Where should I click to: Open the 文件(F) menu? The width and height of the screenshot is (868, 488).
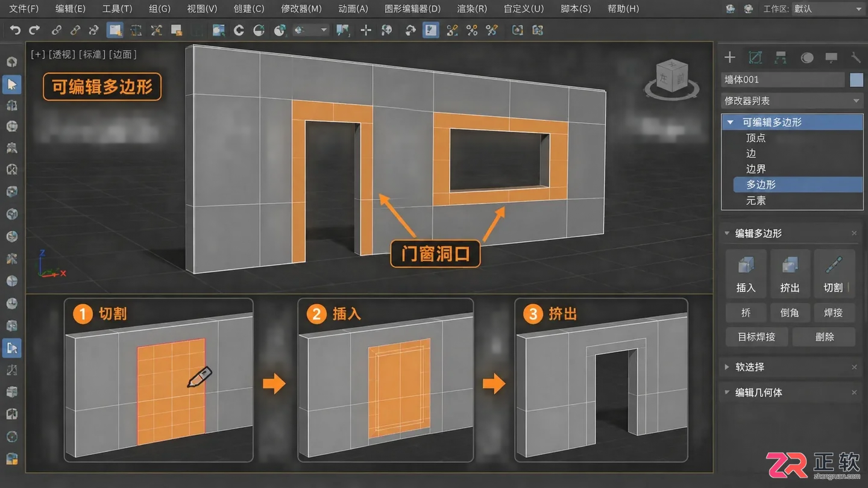(x=24, y=9)
